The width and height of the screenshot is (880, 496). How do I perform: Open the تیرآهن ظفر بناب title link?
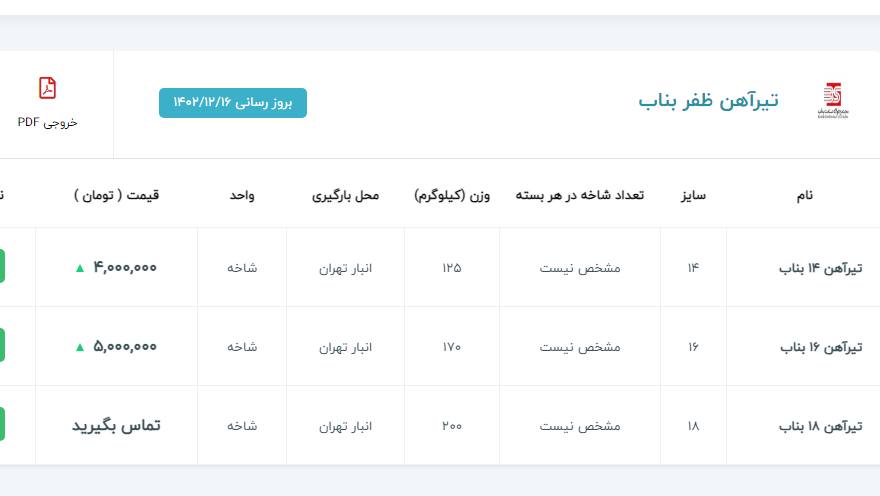tap(708, 101)
